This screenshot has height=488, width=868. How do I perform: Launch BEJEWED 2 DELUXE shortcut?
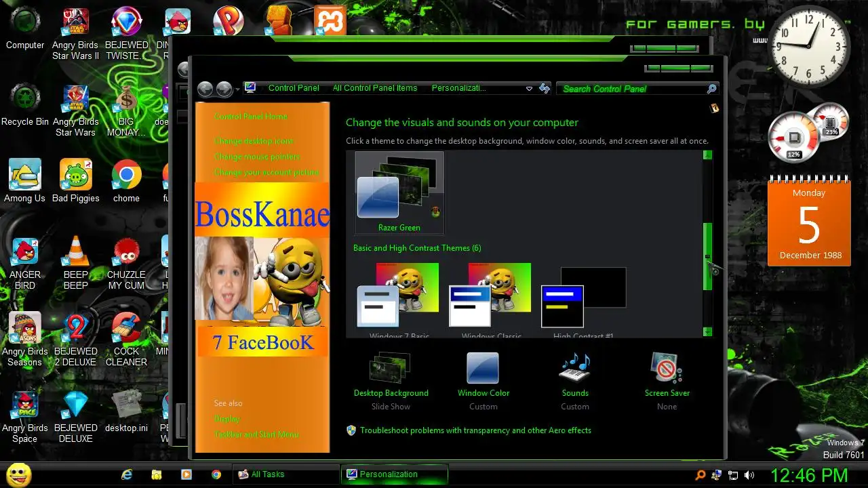75,340
